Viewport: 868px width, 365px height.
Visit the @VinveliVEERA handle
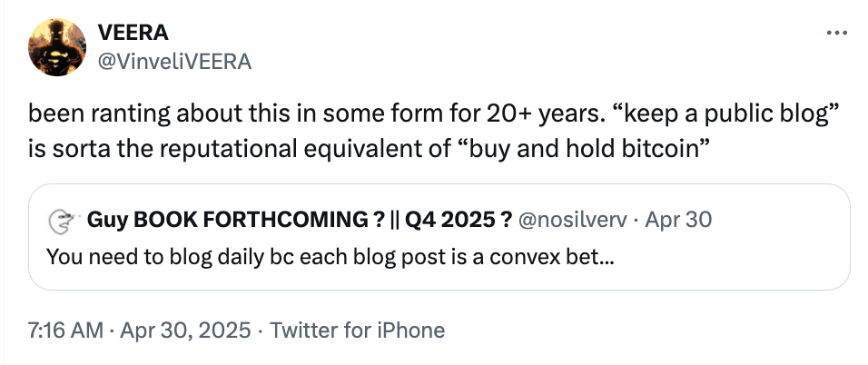[173, 60]
